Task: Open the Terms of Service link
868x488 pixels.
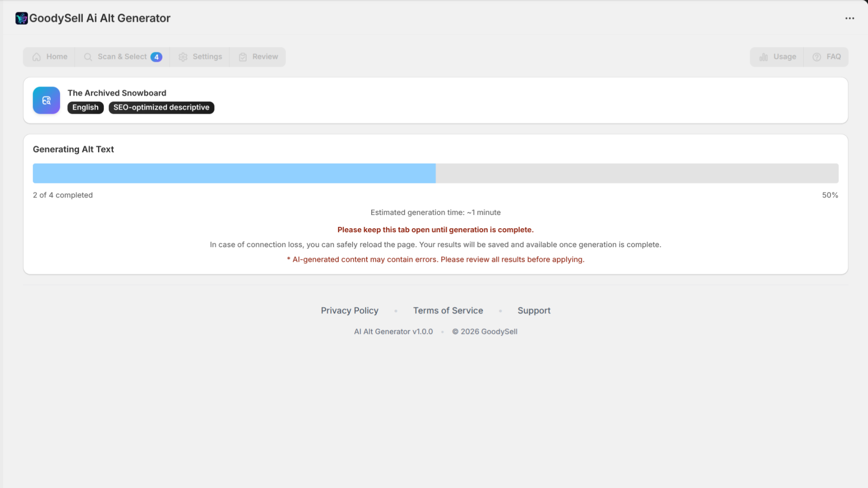Action: click(x=448, y=310)
